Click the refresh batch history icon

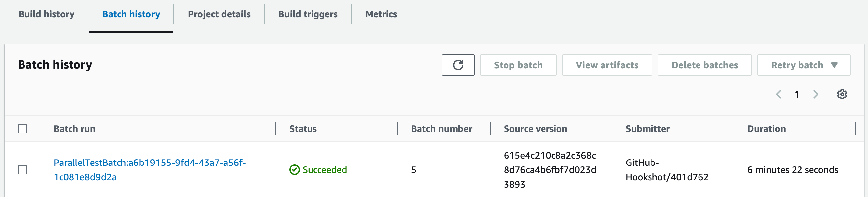click(x=458, y=65)
